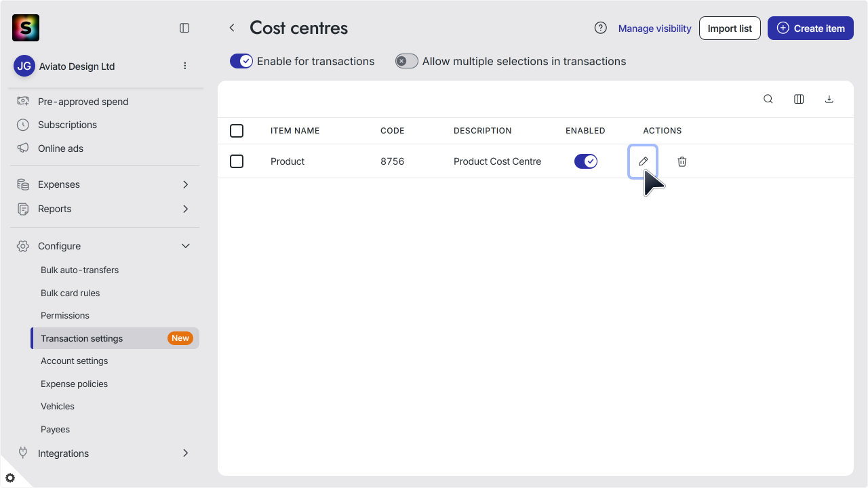The image size is (868, 488).
Task: Disable the Product row enabled switch
Action: 586,161
